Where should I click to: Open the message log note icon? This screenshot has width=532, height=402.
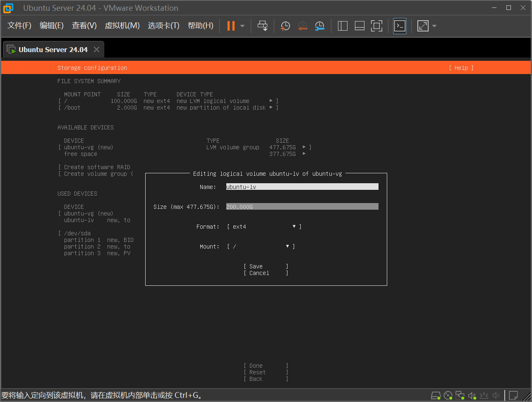tap(513, 395)
